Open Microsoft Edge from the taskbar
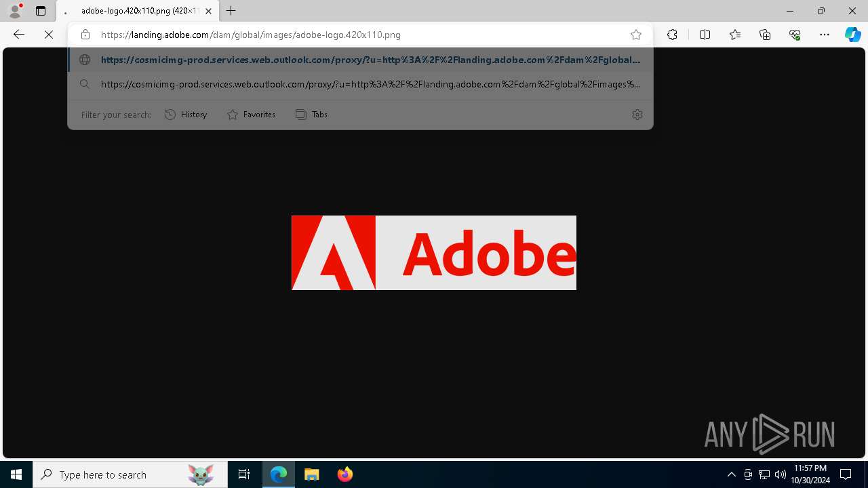 tap(279, 474)
